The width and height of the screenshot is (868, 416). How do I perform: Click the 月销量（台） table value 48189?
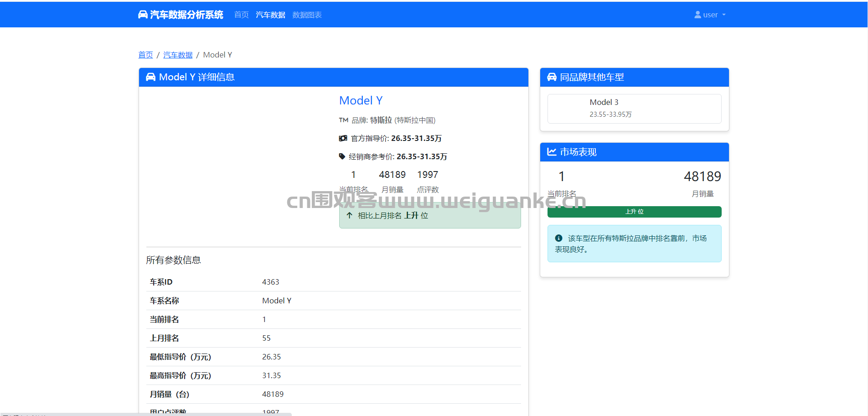point(273,394)
